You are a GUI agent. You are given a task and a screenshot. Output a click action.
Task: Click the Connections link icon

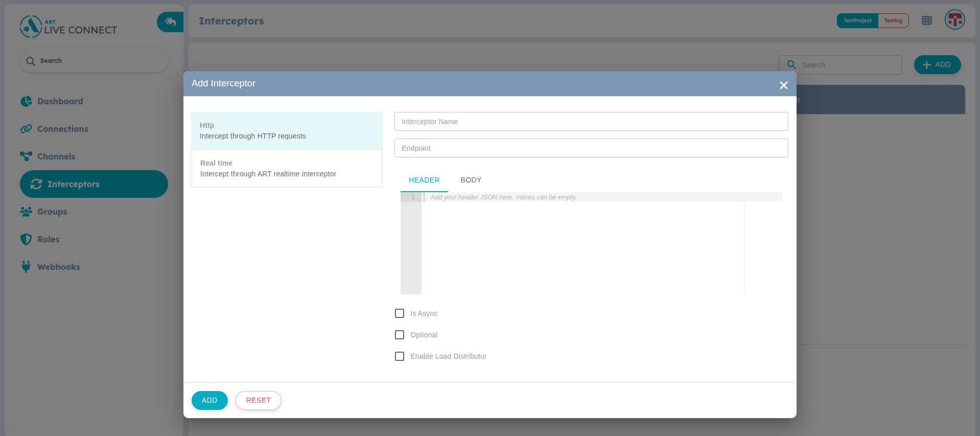click(26, 129)
